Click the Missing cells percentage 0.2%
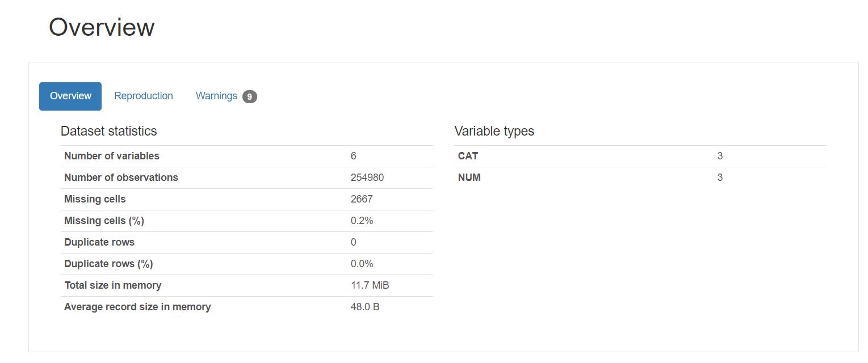The width and height of the screenshot is (868, 363). pyautogui.click(x=362, y=221)
